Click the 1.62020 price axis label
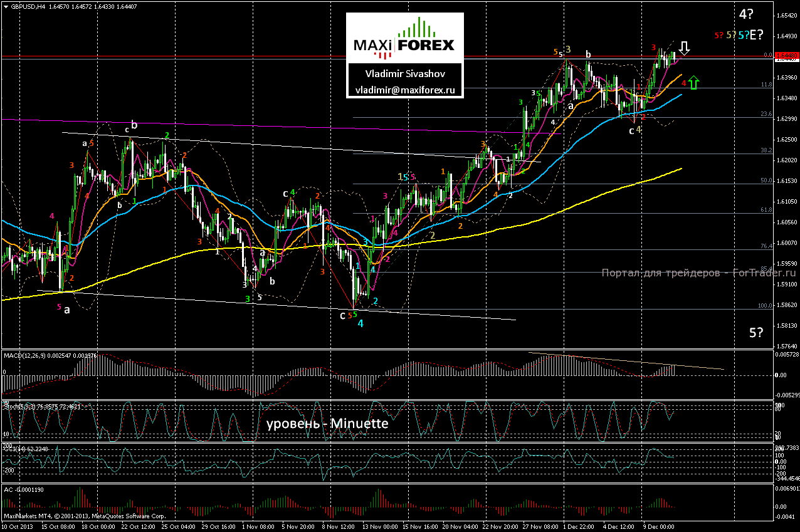 [x=786, y=160]
